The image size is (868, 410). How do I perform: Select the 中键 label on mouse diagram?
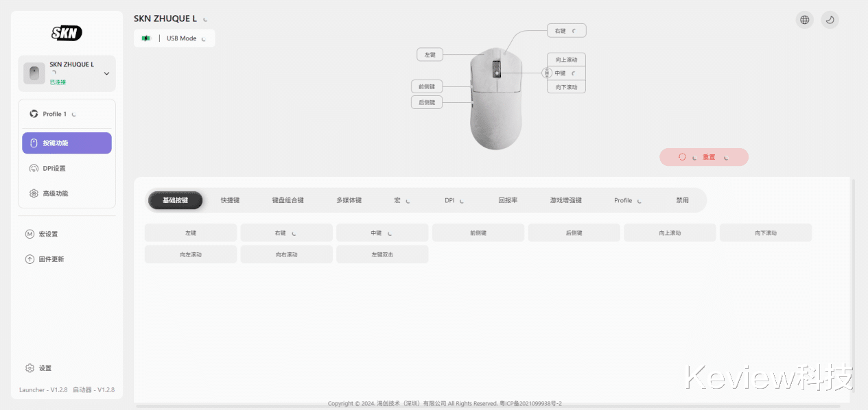pyautogui.click(x=566, y=73)
